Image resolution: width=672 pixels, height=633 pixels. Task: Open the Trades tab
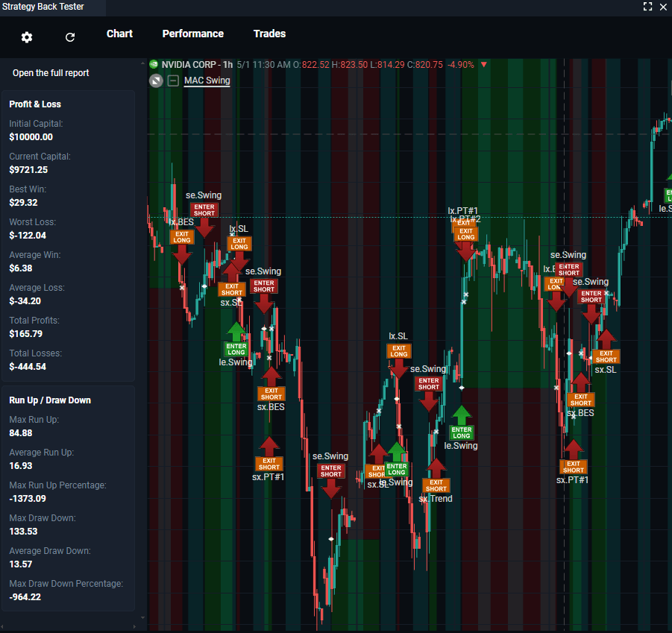coord(269,34)
